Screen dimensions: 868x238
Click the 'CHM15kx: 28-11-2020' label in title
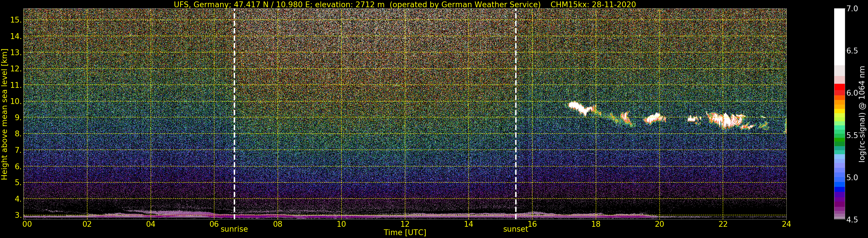[x=593, y=4]
